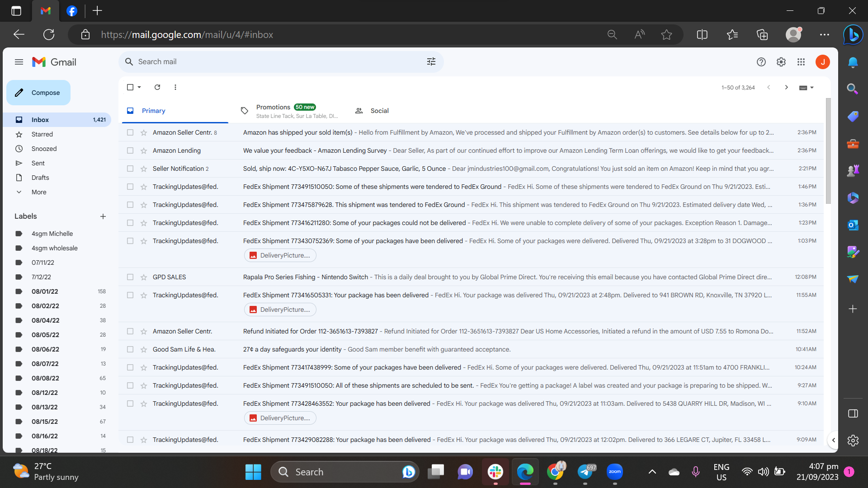The width and height of the screenshot is (868, 488).
Task: Check the Refund Initiated email checkbox
Action: pyautogui.click(x=130, y=331)
